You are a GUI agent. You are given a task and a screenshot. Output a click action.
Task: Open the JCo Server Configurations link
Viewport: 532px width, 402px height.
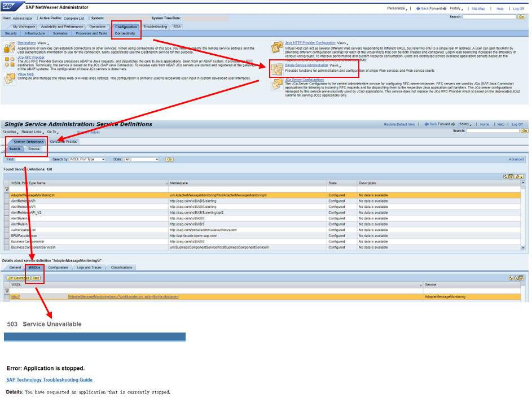(304, 80)
